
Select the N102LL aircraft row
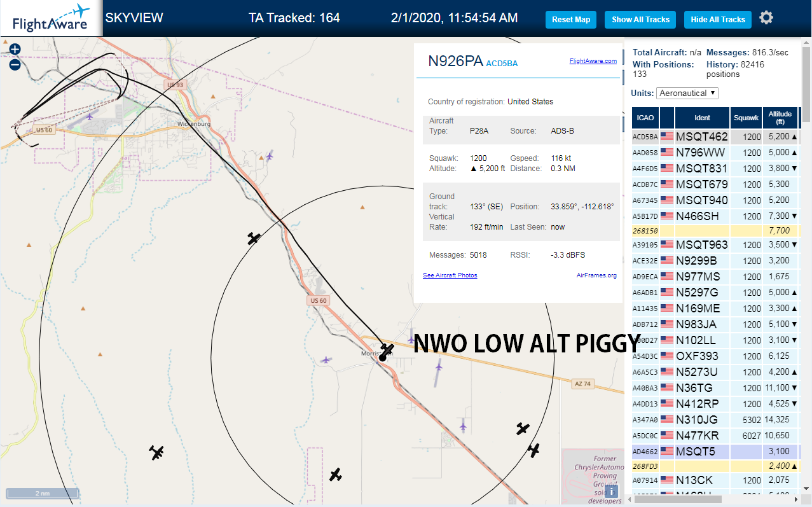(716, 340)
